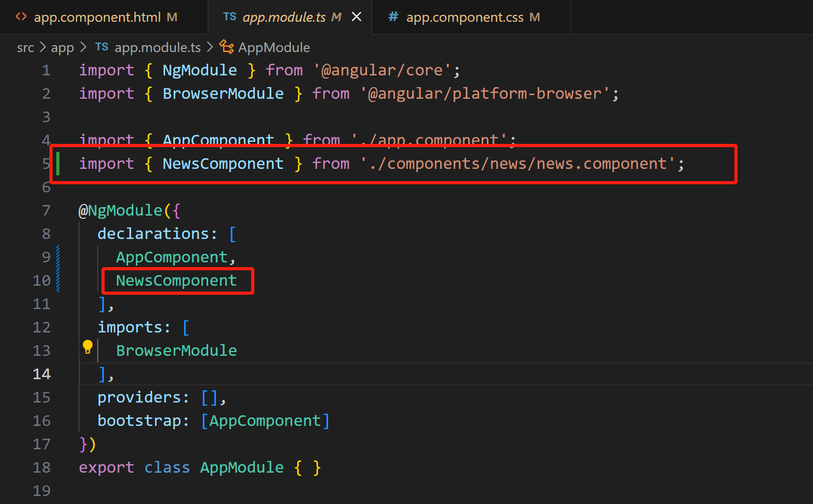Click the TS file icon in the breadcrumbs

pyautogui.click(x=102, y=47)
